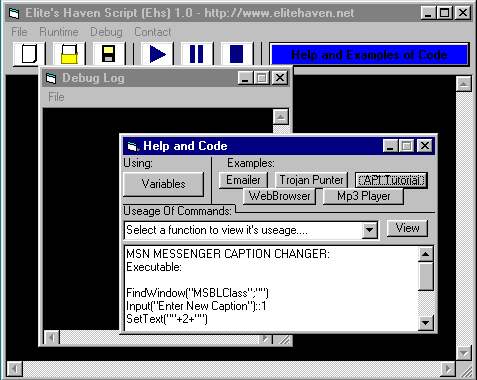The height and width of the screenshot is (380, 477).
Task: Pause the script with the Pause icon
Action: (x=196, y=54)
